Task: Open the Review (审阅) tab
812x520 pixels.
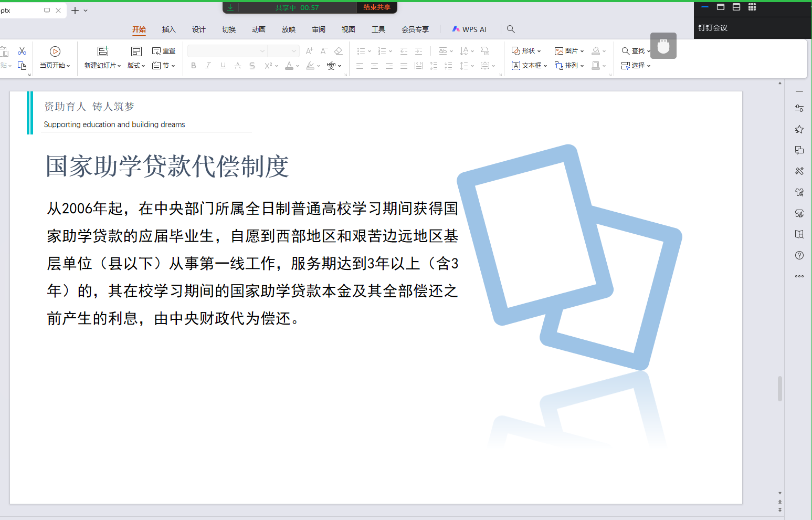Action: pos(319,29)
